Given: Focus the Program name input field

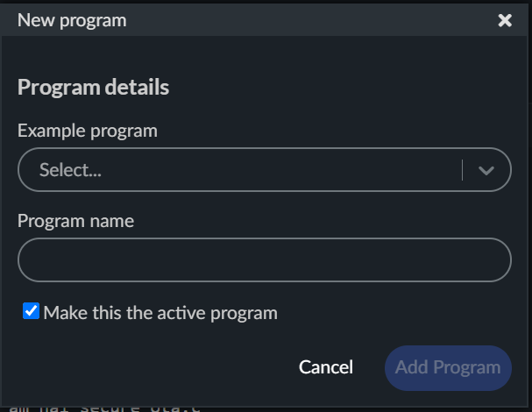Looking at the screenshot, I should [263, 260].
